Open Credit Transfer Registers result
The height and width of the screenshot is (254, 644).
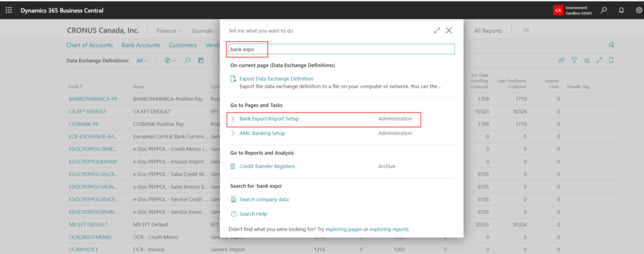click(x=267, y=166)
